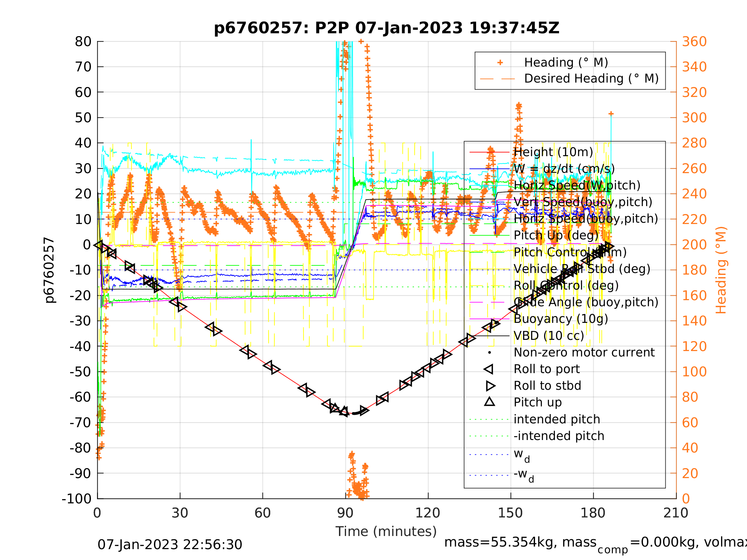Select the Desired Heading (° M) legend entry

591,79
